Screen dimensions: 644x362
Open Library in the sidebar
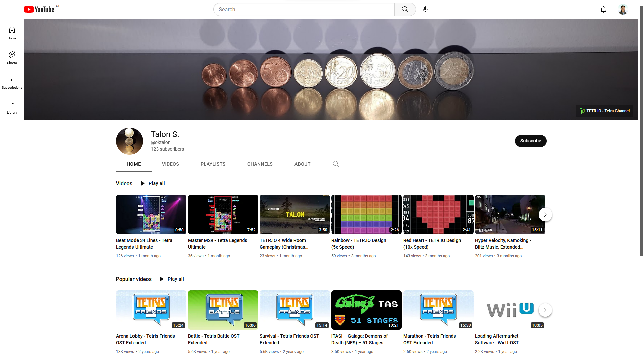pyautogui.click(x=12, y=107)
